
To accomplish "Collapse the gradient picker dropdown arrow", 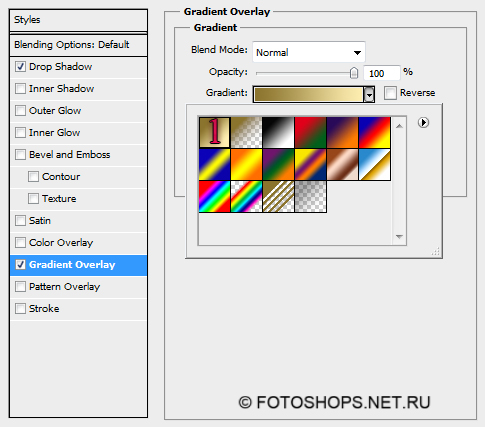I will point(369,94).
